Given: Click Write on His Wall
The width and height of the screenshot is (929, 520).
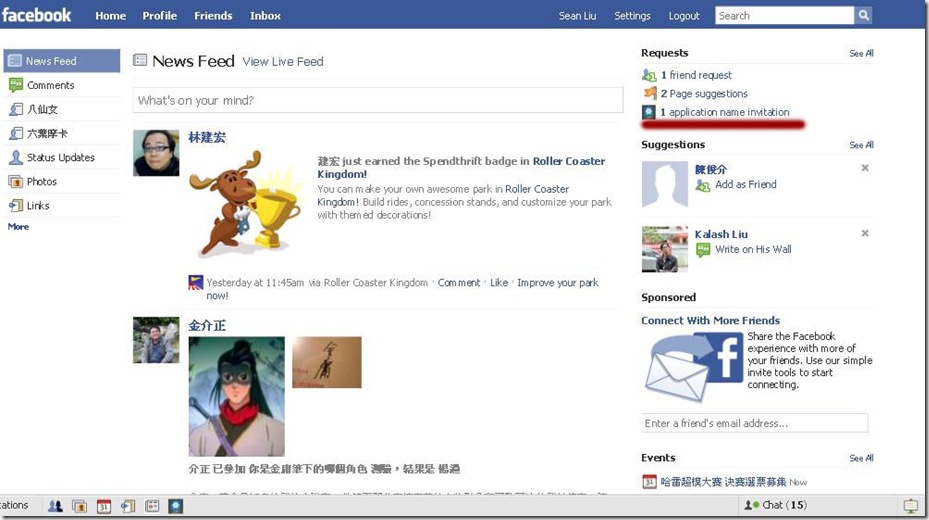Looking at the screenshot, I should (753, 249).
